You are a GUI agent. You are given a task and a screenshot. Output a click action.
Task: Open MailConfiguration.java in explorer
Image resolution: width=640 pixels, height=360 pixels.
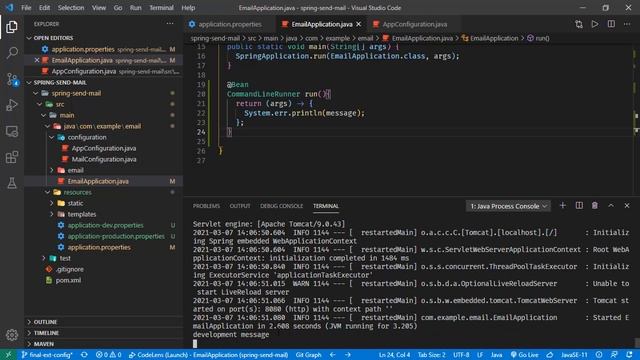[x=104, y=159]
